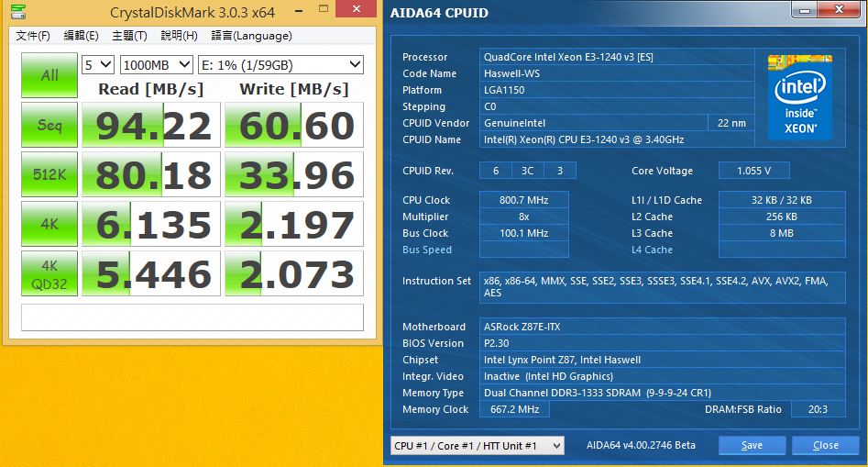This screenshot has width=868, height=467.
Task: Click the L1I / L1D Cache value 32 KB / 32 KB
Action: [x=782, y=200]
